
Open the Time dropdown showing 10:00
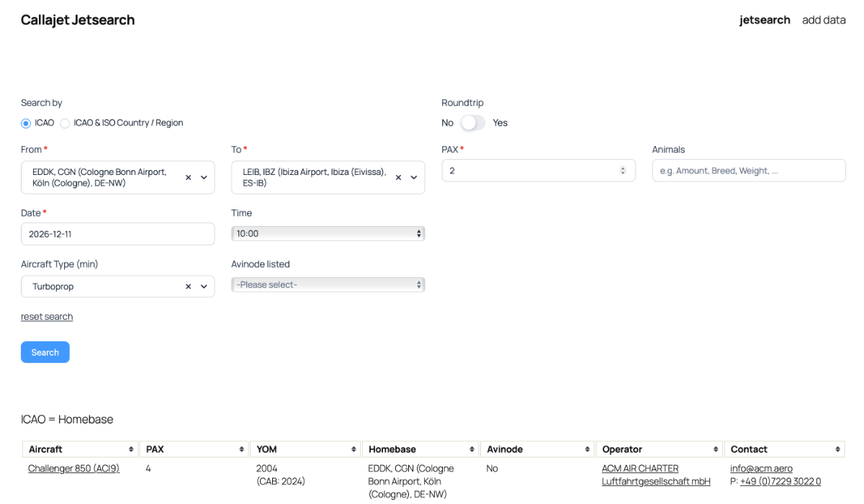tap(328, 233)
